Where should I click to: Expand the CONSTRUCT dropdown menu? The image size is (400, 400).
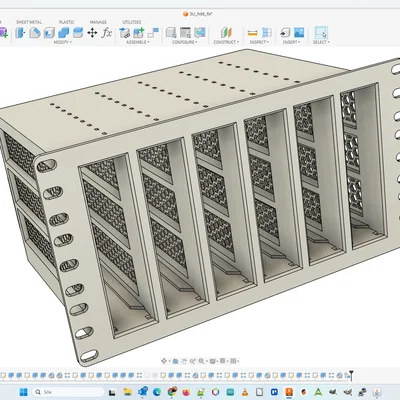[226, 42]
